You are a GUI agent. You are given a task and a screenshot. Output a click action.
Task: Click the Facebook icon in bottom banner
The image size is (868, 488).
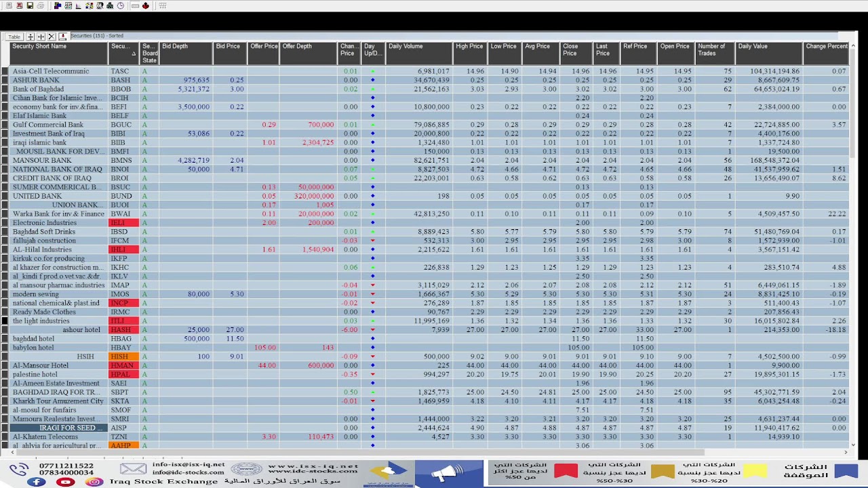coord(36,482)
